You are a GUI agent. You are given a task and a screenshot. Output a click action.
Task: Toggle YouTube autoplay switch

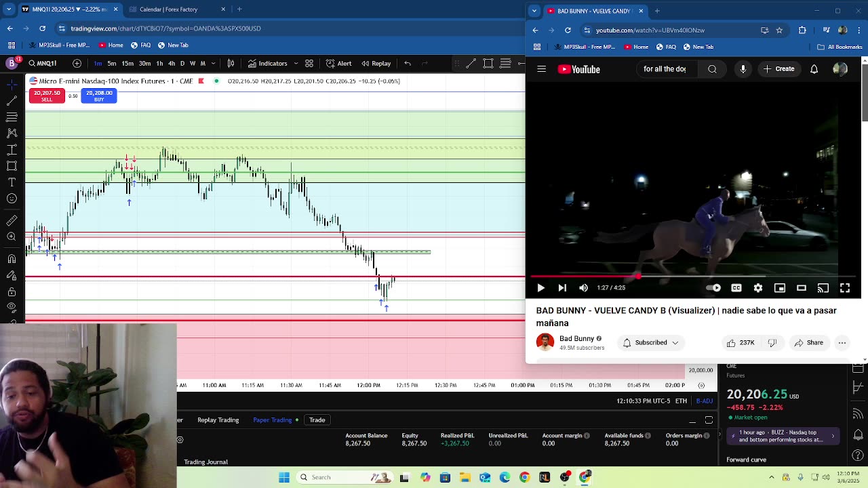coord(713,288)
